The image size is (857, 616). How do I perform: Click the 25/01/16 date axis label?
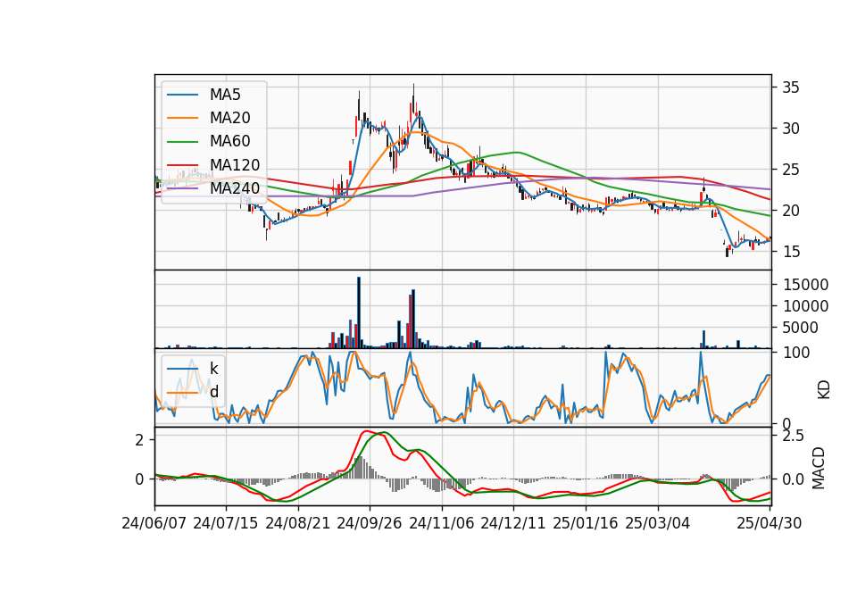(586, 523)
